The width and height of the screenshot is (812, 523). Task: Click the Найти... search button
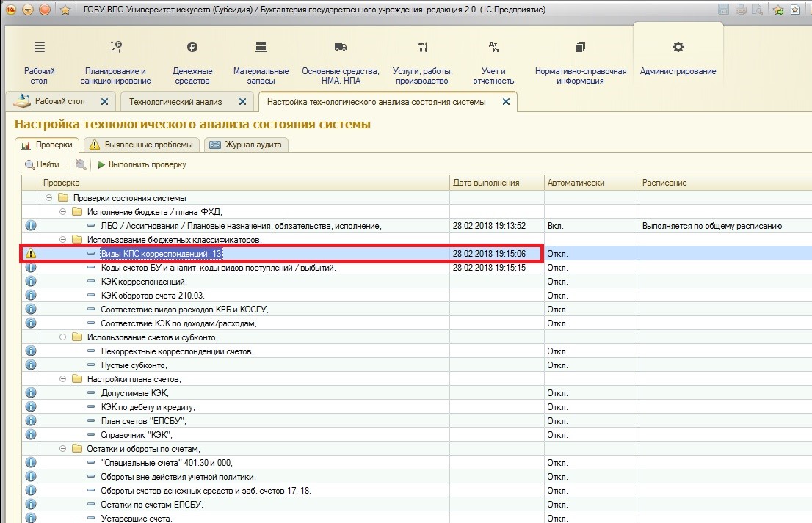pyautogui.click(x=46, y=165)
